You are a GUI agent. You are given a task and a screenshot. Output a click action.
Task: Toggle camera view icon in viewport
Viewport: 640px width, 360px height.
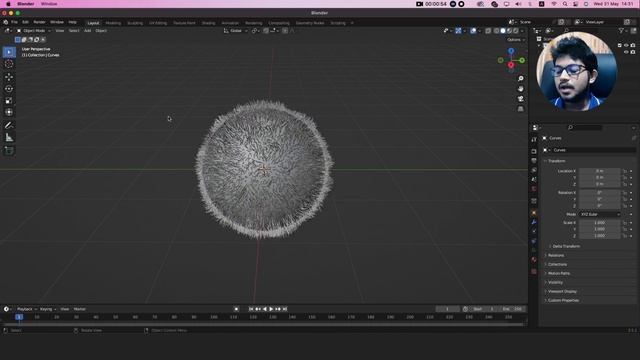520,99
